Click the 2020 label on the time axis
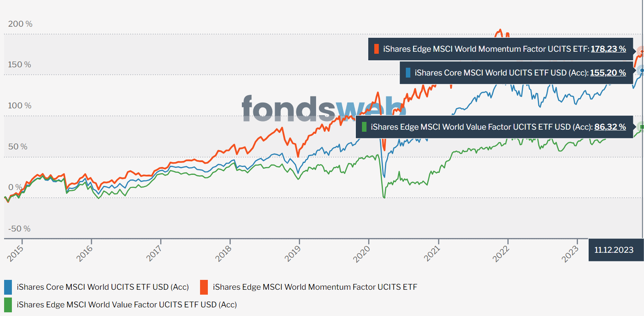 pyautogui.click(x=362, y=253)
